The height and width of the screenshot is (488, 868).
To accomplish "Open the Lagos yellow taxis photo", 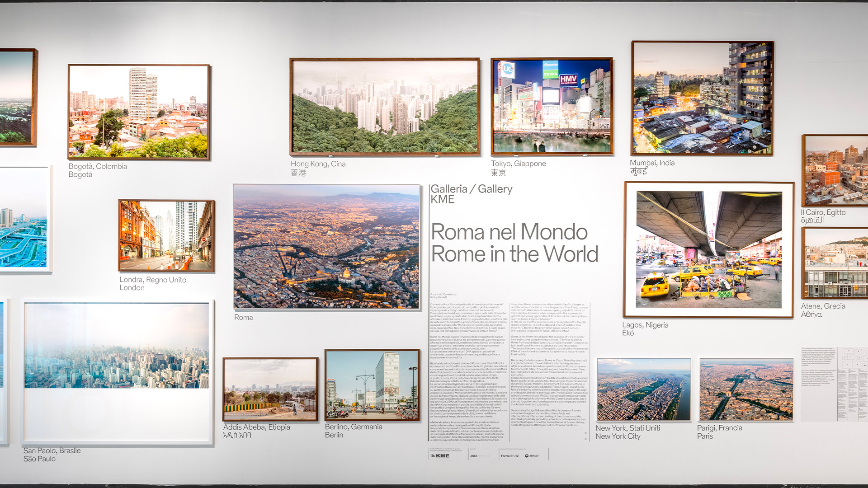I will [708, 249].
